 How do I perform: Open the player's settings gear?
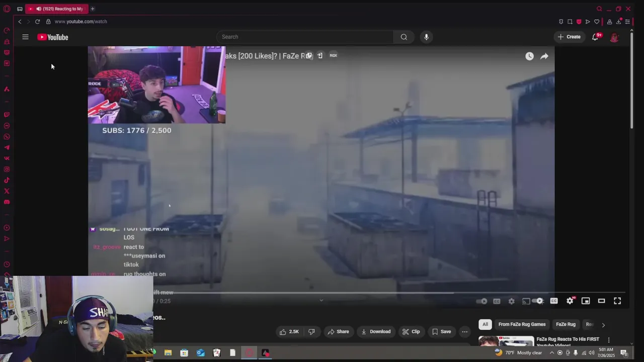(570, 301)
